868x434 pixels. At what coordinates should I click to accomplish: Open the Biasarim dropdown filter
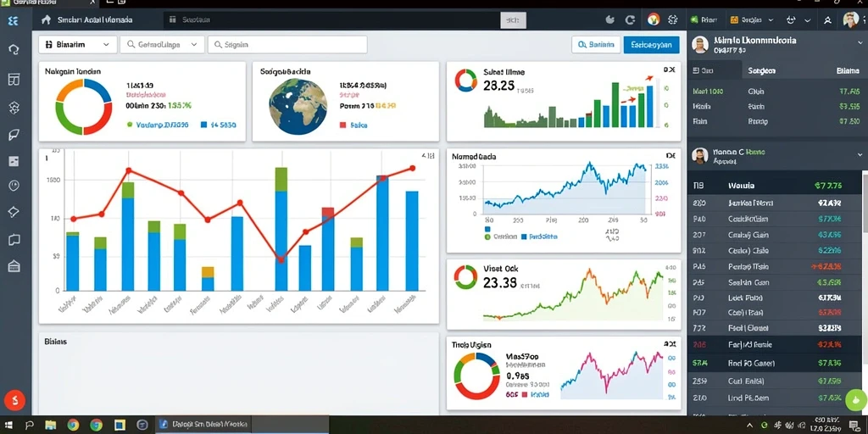coord(78,45)
